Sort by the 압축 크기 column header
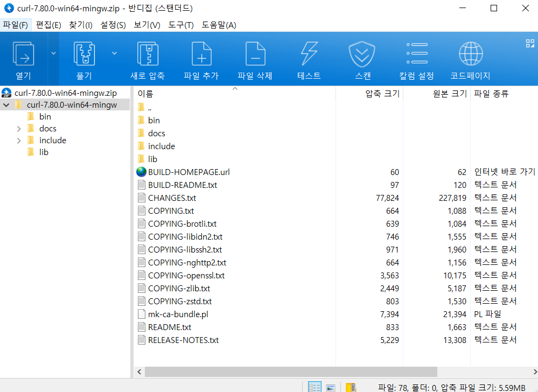Viewport: 538px width, 392px height. (x=369, y=94)
